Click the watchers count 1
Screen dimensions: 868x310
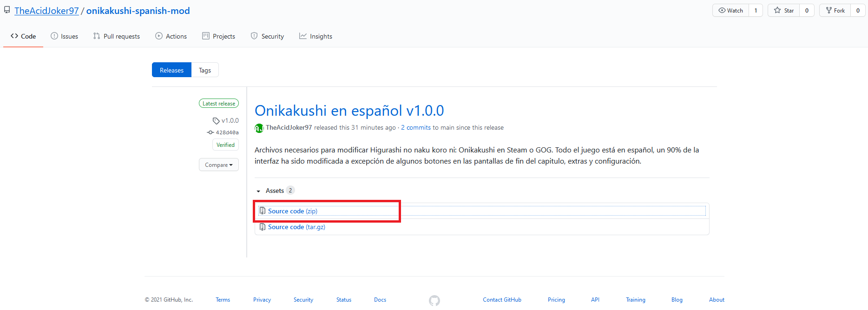tap(756, 10)
